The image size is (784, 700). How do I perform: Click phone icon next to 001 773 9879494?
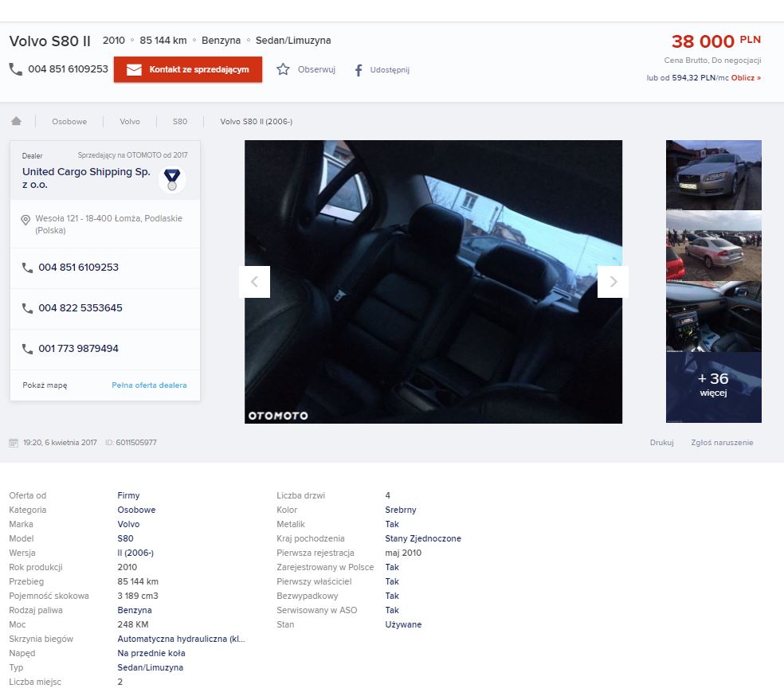click(x=27, y=348)
